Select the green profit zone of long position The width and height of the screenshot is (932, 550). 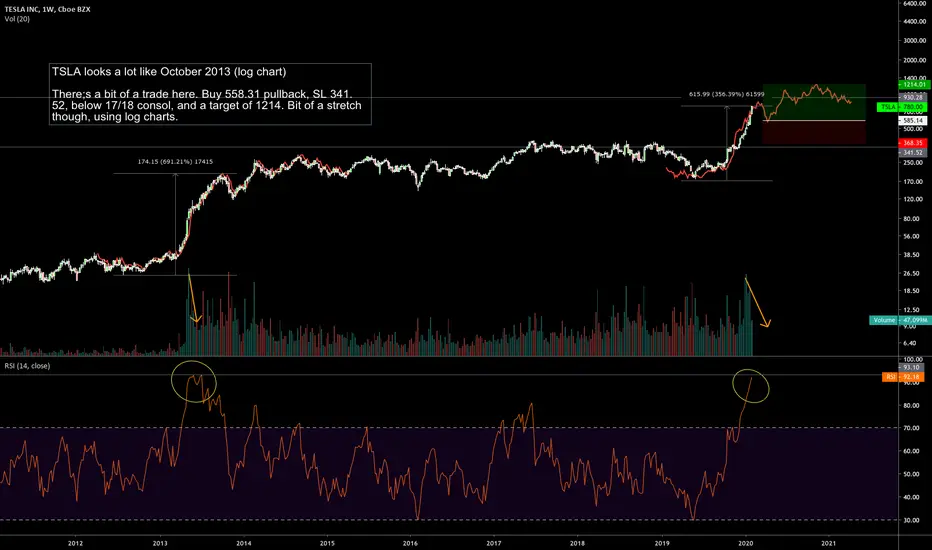[x=814, y=102]
